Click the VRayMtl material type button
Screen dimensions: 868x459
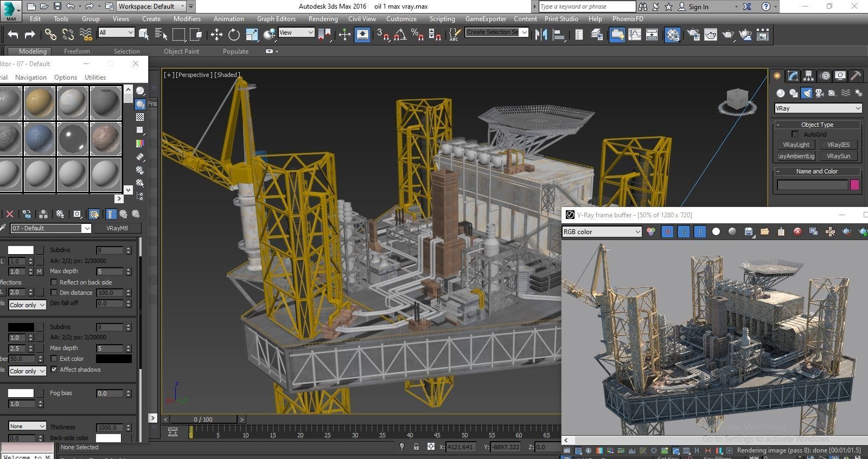[x=117, y=228]
